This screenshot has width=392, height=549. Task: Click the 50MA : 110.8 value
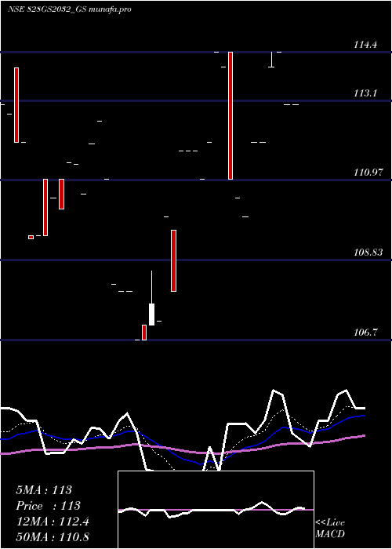coord(53,537)
